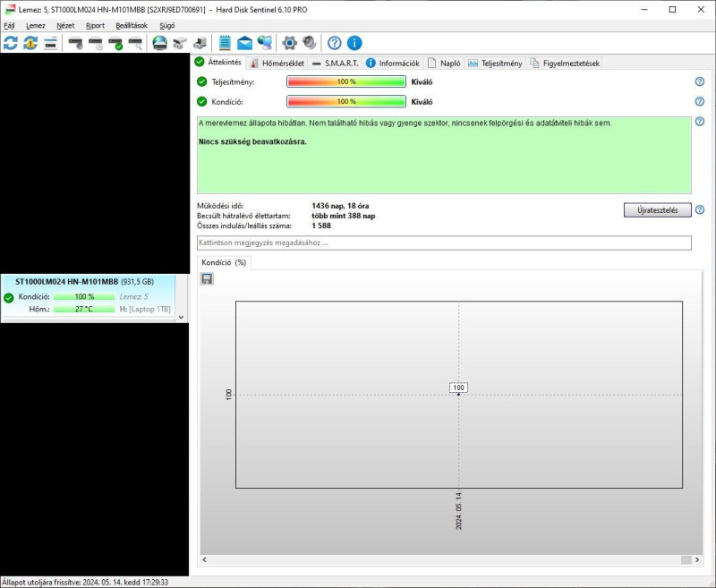
Task: Click the blue Refresh arrows toolbar icon
Action: tap(11, 43)
